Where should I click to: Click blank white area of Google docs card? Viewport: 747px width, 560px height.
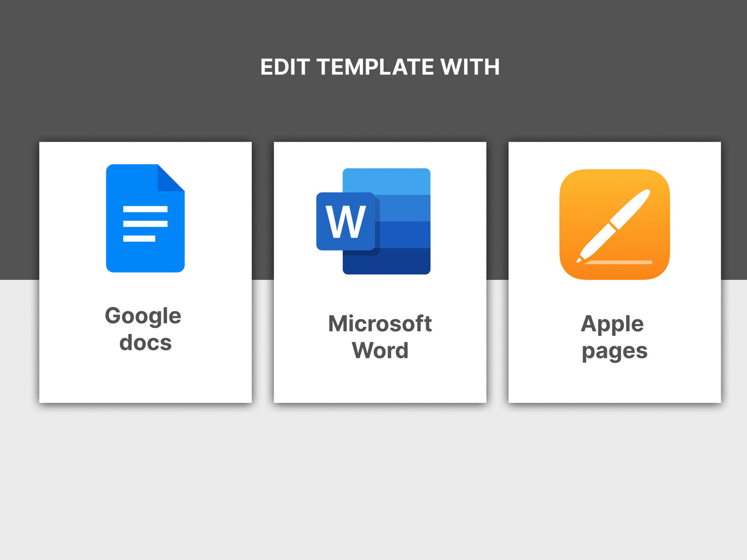tap(145, 380)
